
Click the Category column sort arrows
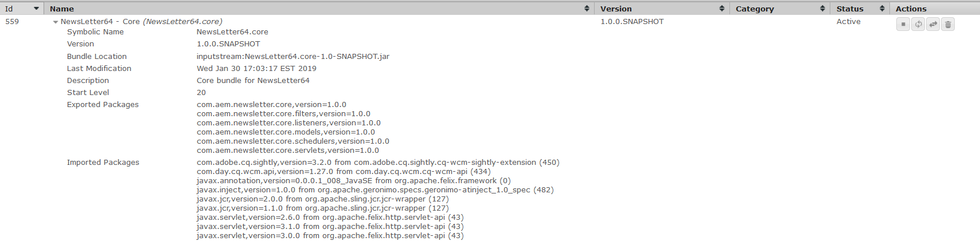coord(822,9)
